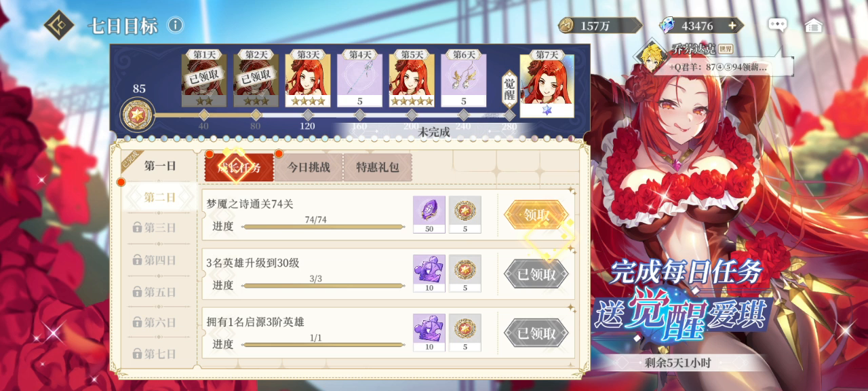Click the 120 point milestone marker
Screen dimensions: 868x391
pyautogui.click(x=308, y=115)
